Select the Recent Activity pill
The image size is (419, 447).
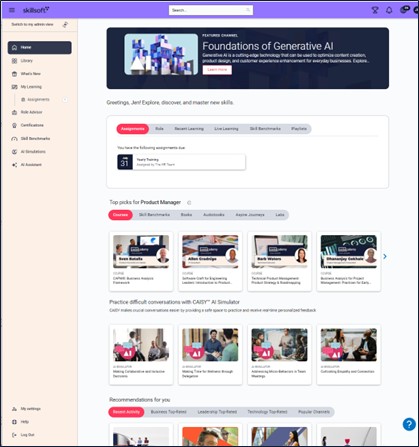pyautogui.click(x=126, y=412)
